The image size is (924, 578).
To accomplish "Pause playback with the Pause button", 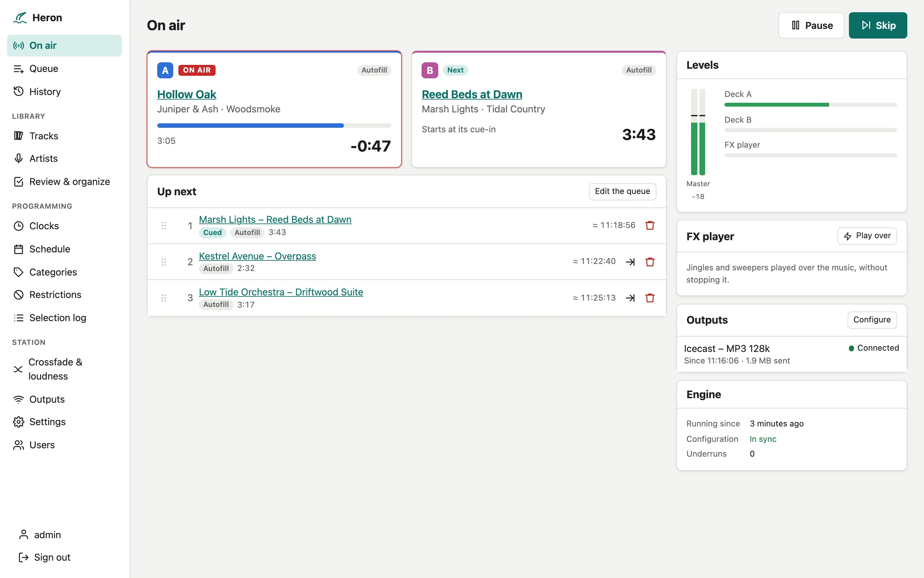I will click(x=811, y=25).
